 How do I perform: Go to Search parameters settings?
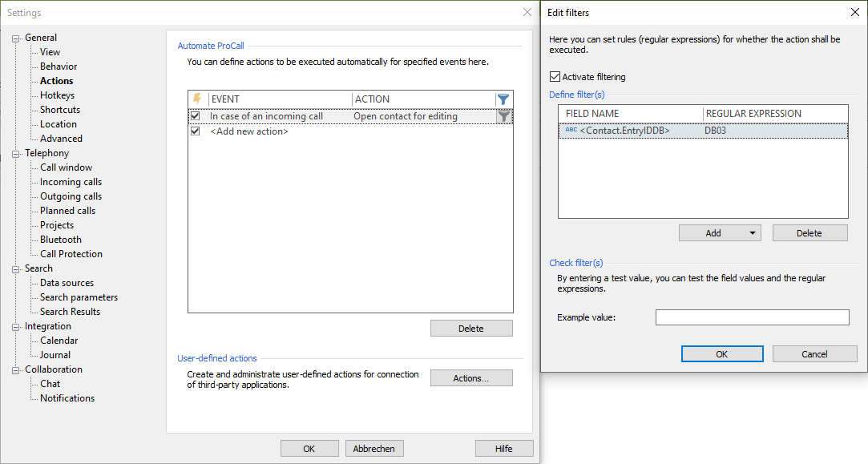click(79, 297)
